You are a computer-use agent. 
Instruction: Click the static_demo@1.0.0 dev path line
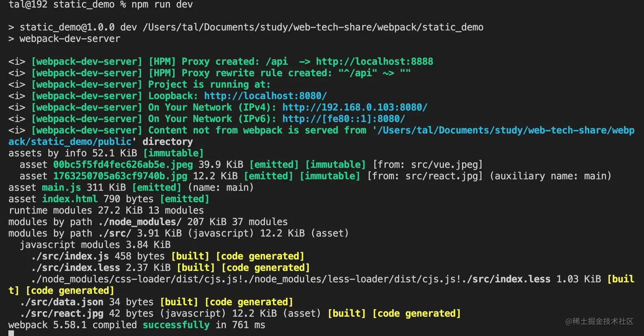pos(246,28)
